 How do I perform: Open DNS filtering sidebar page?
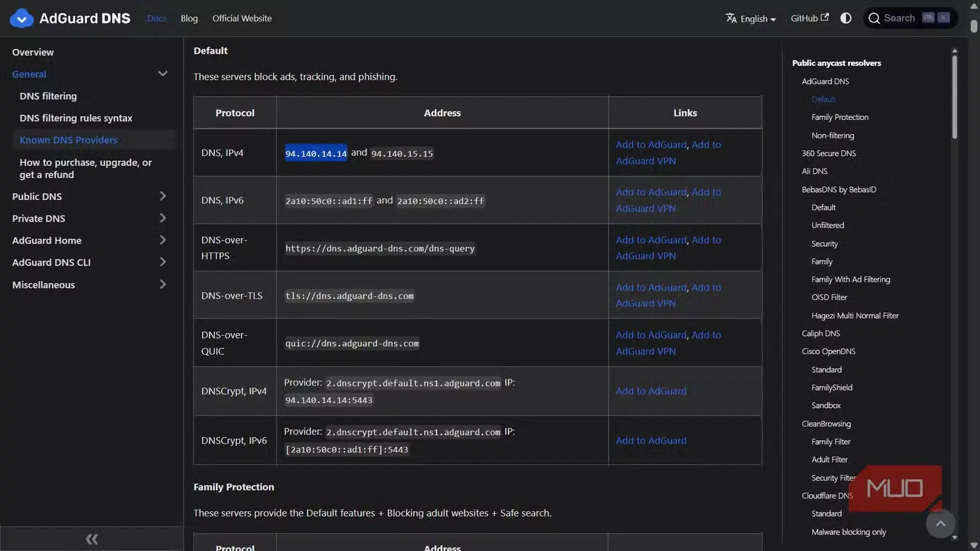(48, 96)
